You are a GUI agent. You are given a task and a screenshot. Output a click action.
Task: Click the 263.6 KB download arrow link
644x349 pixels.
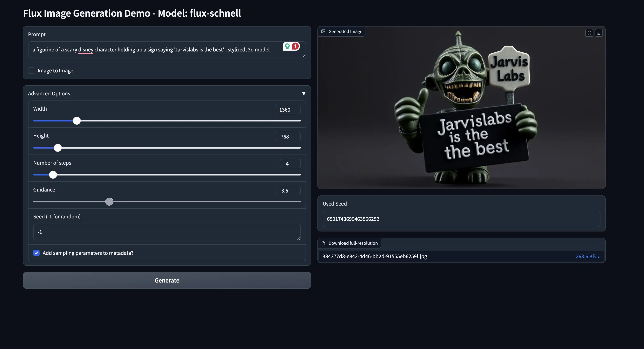[x=588, y=256]
